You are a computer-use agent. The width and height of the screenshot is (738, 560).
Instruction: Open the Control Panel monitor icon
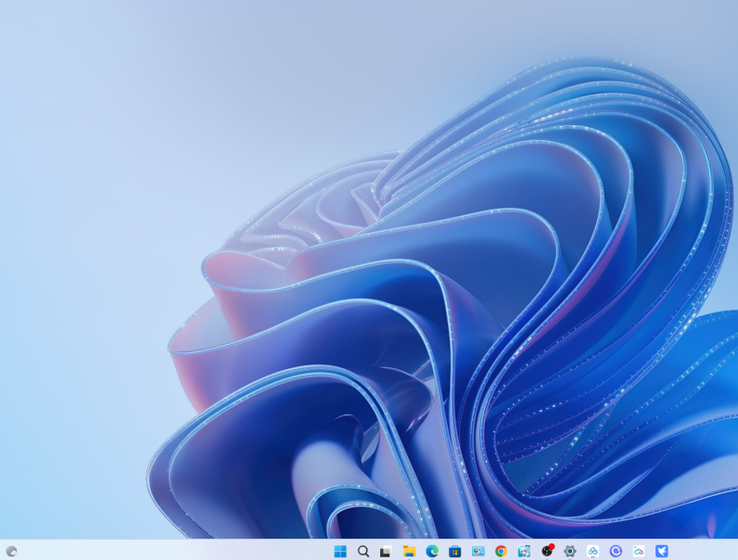tap(478, 551)
